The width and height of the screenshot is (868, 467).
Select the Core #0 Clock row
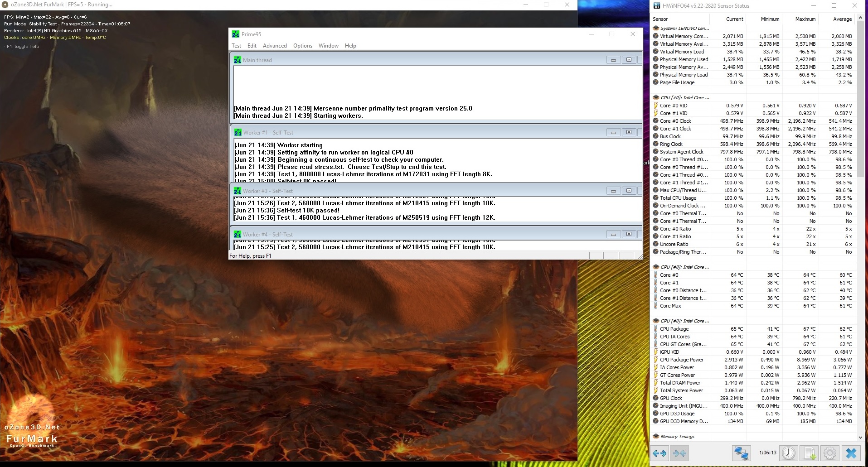(x=752, y=121)
